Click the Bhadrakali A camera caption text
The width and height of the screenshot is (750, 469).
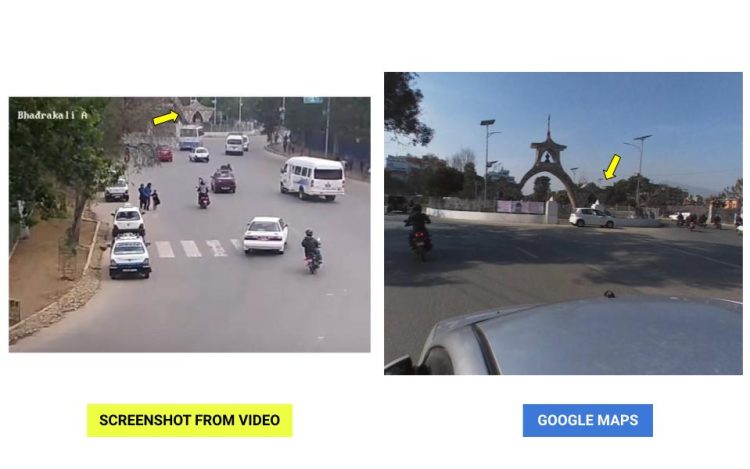pos(53,115)
